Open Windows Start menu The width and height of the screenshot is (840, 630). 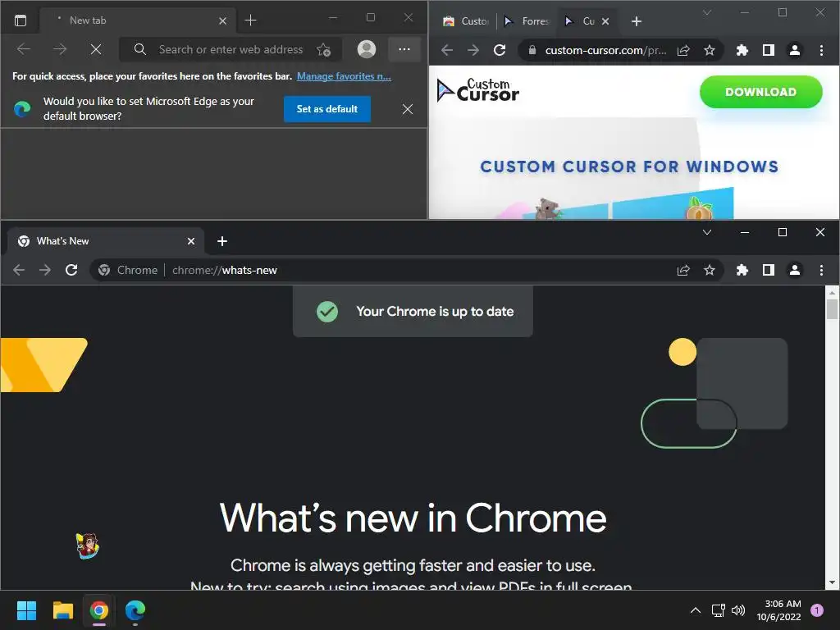tap(26, 610)
